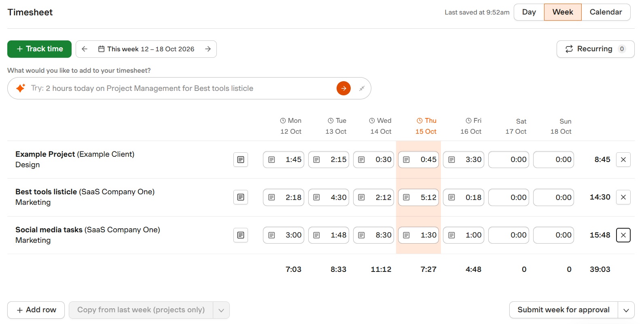The width and height of the screenshot is (644, 324).
Task: Expand Copy from last week options
Action: click(221, 310)
